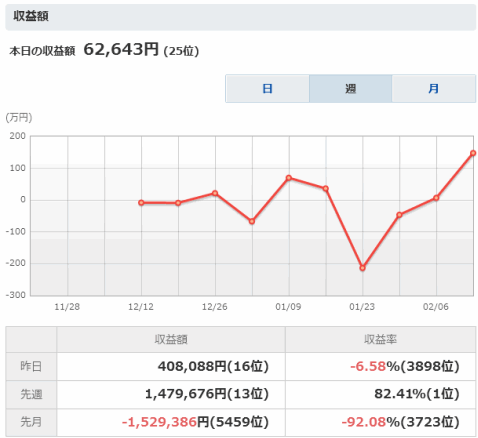
Task: Click the 02/06 data point
Action: click(x=436, y=198)
